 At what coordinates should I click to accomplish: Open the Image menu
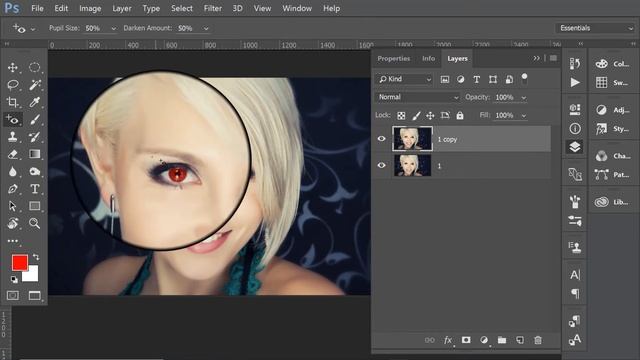(90, 8)
